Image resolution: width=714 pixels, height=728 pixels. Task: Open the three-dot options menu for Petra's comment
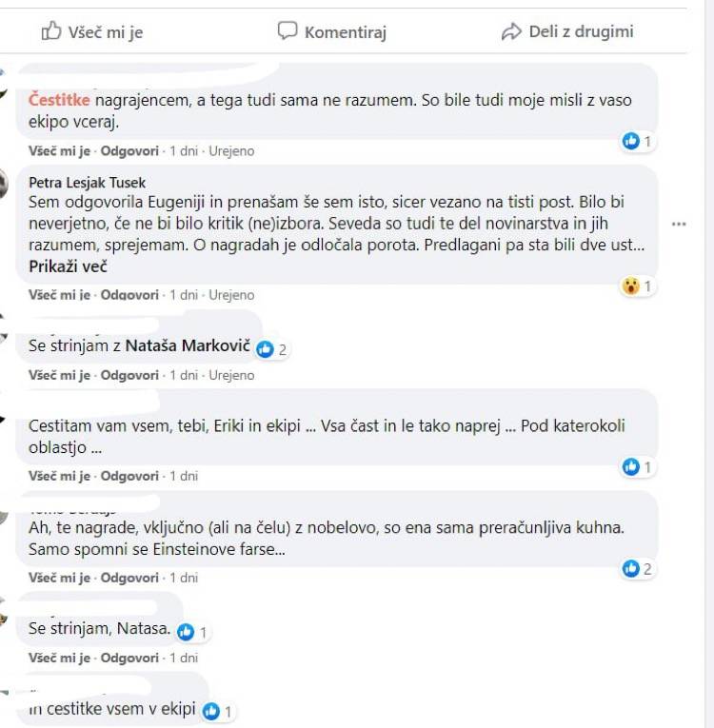679,225
